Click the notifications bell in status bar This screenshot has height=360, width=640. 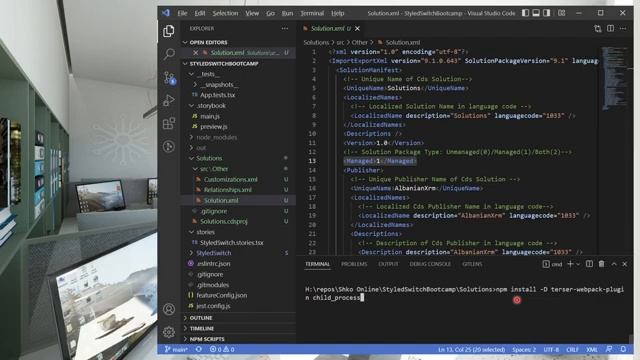click(x=623, y=349)
